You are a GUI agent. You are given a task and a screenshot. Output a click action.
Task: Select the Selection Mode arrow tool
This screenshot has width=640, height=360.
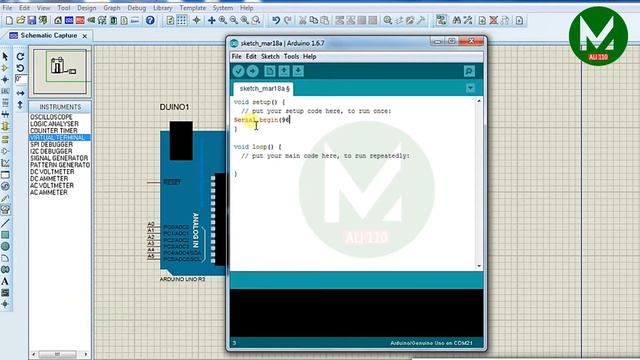pyautogui.click(x=5, y=56)
